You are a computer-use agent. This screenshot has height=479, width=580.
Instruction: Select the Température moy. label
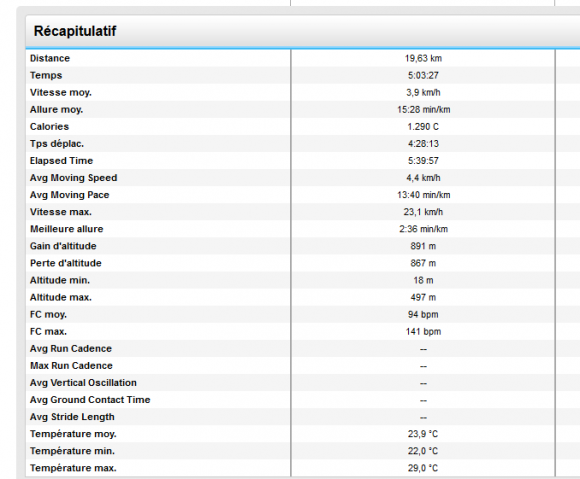pyautogui.click(x=73, y=434)
